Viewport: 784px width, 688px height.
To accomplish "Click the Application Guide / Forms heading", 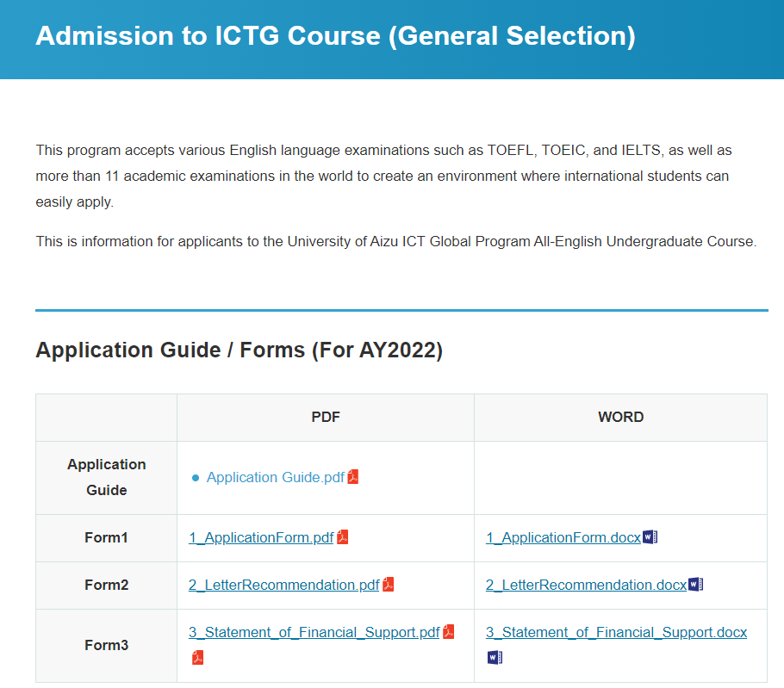I will 239,350.
